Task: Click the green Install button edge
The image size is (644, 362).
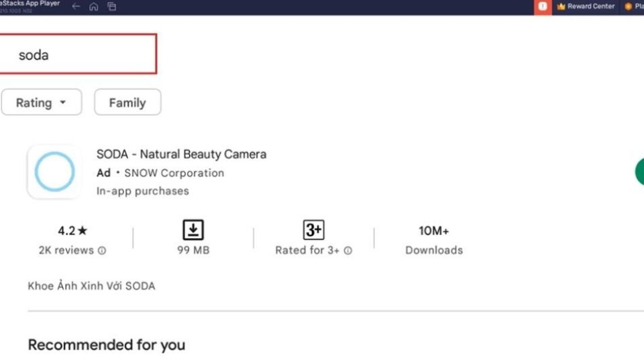Action: click(639, 172)
